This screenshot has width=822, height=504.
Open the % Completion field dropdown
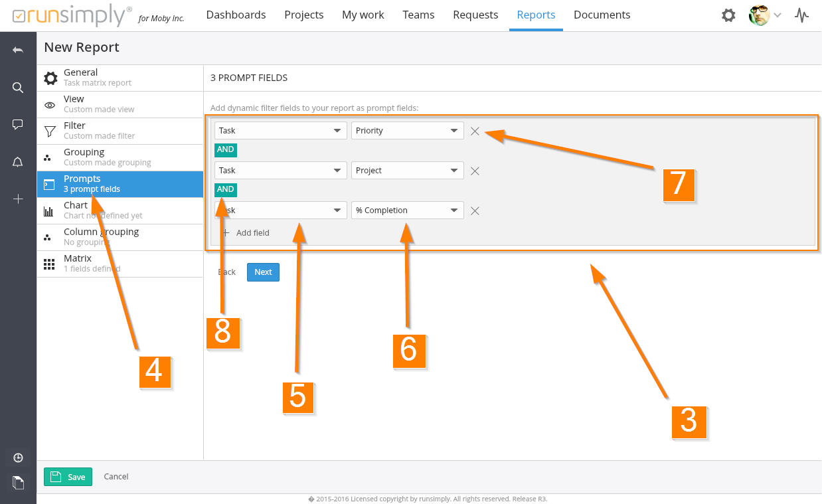coord(407,210)
